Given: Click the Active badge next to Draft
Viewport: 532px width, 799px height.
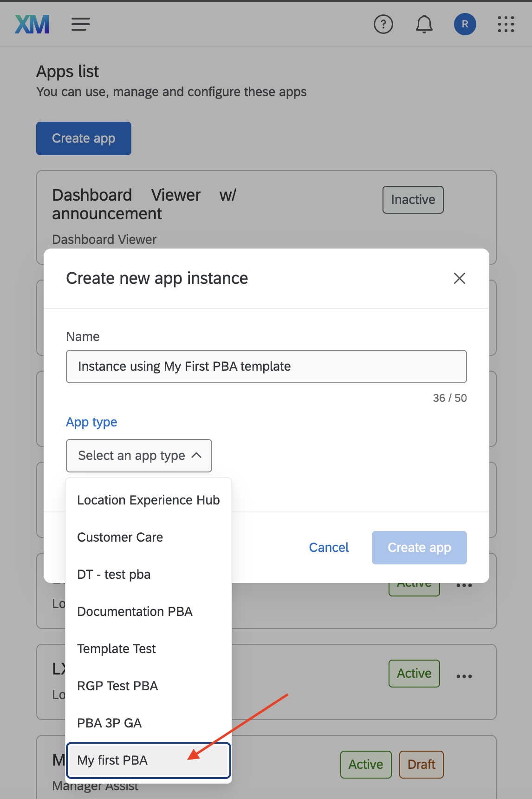Looking at the screenshot, I should 366,765.
